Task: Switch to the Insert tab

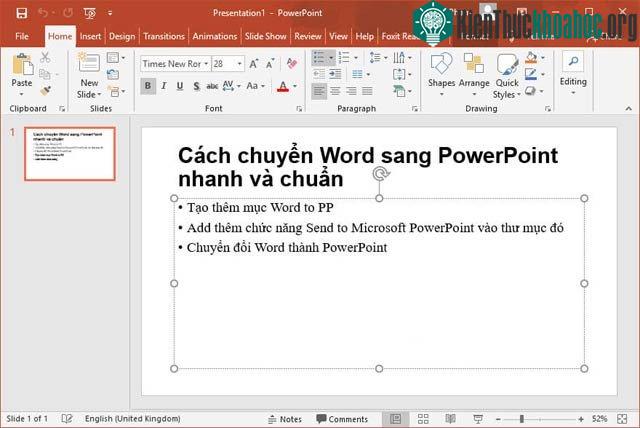Action: (x=90, y=36)
